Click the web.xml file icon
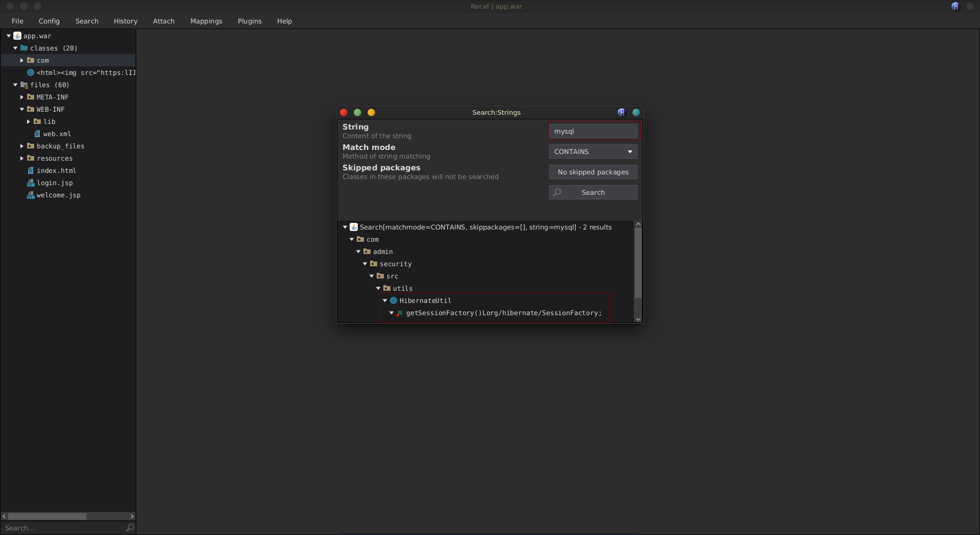This screenshot has width=980, height=535. [37, 134]
